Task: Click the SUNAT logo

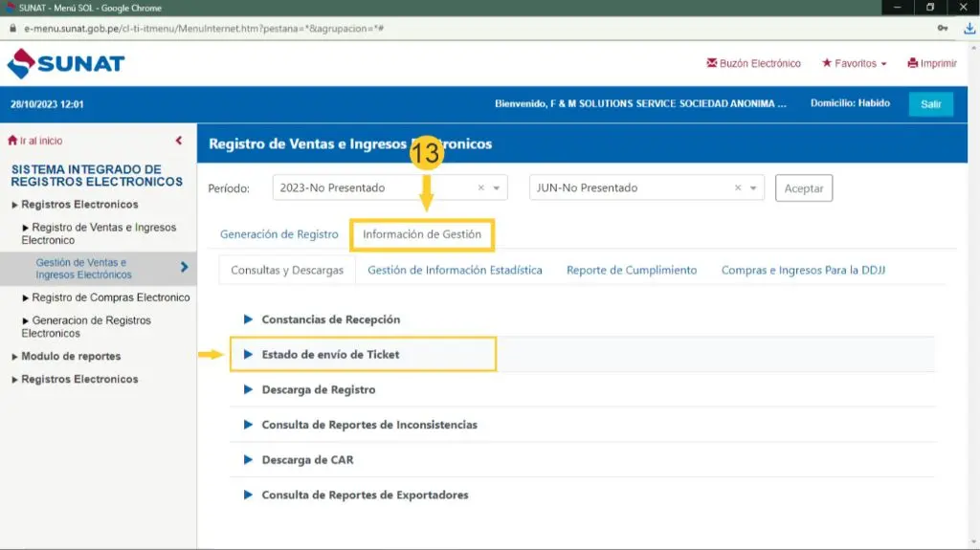Action: (x=66, y=64)
